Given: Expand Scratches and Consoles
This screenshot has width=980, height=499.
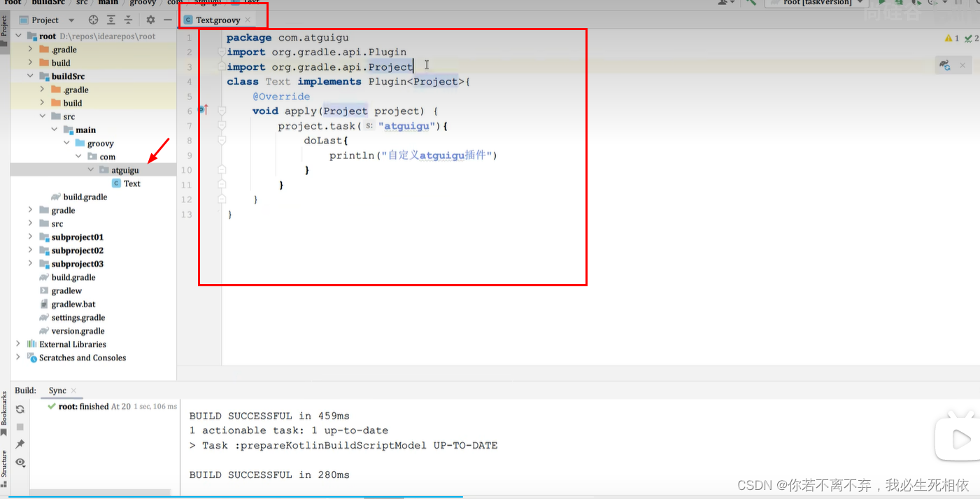Looking at the screenshot, I should (x=18, y=358).
